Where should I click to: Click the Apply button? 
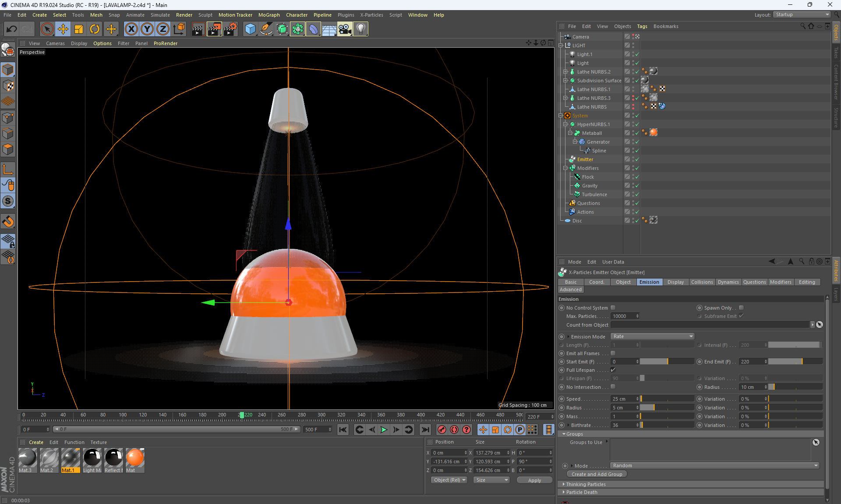pyautogui.click(x=534, y=480)
